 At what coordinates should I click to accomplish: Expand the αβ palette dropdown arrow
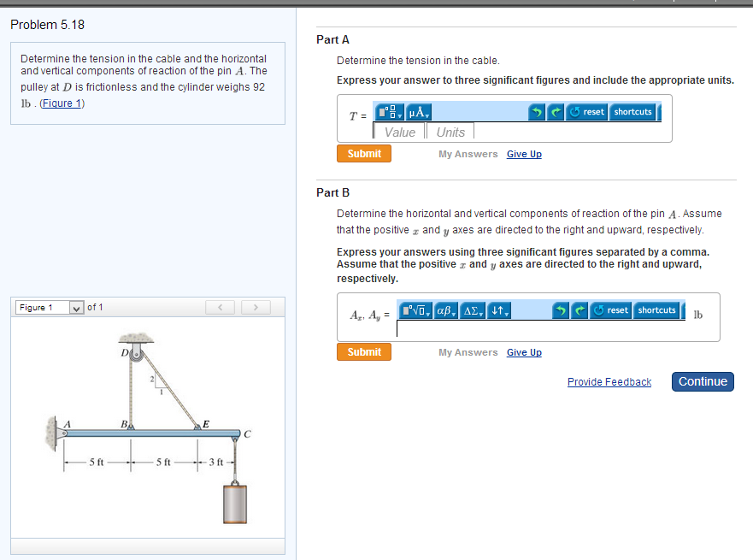coord(454,315)
